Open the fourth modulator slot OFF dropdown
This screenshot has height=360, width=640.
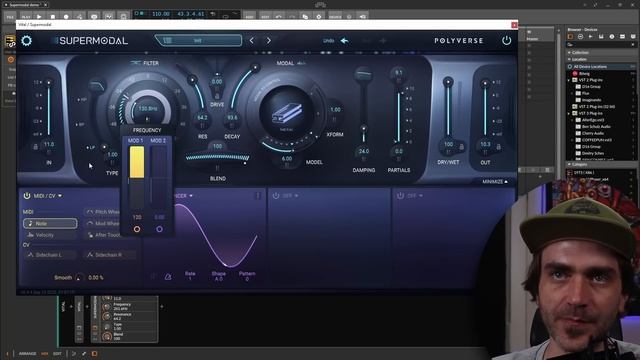414,196
